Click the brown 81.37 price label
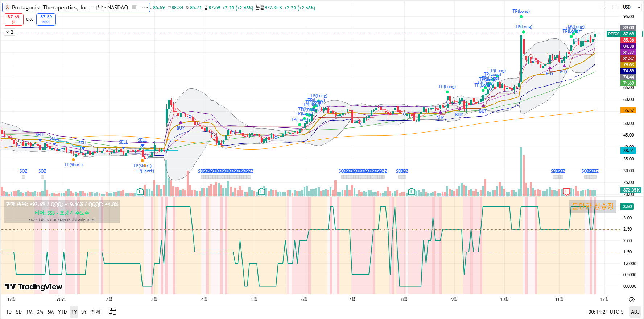The height and width of the screenshot is (319, 644). 628,59
